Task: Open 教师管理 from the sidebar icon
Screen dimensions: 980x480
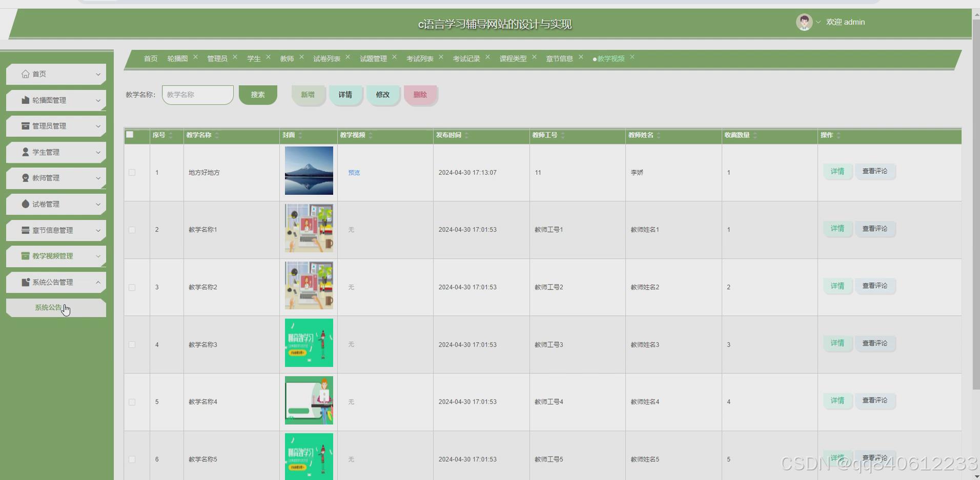Action: (x=25, y=178)
